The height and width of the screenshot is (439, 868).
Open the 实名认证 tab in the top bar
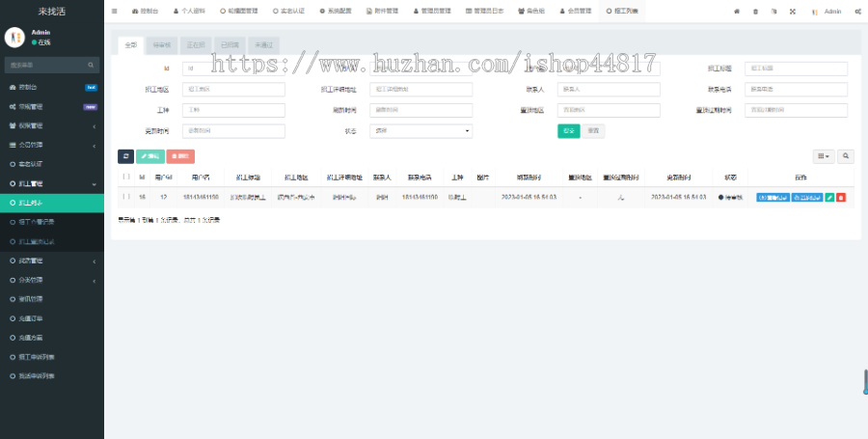[x=288, y=11]
